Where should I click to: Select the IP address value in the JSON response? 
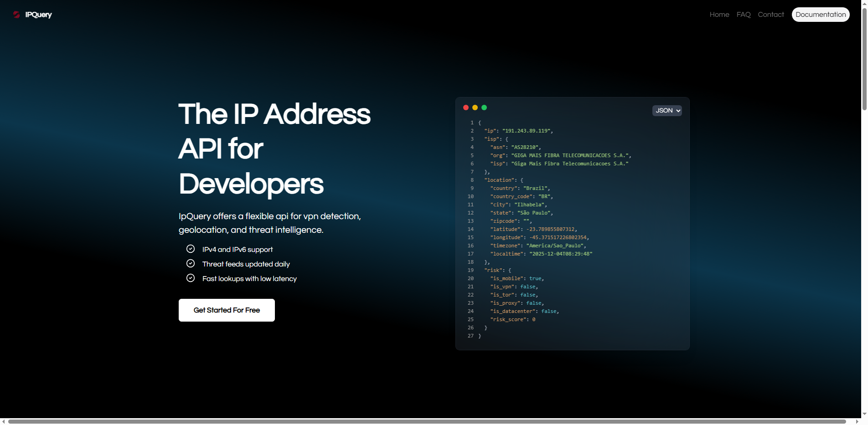click(527, 131)
